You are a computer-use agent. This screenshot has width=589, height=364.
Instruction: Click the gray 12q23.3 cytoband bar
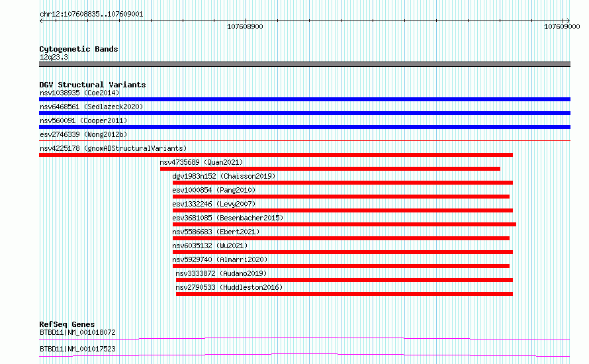point(304,64)
